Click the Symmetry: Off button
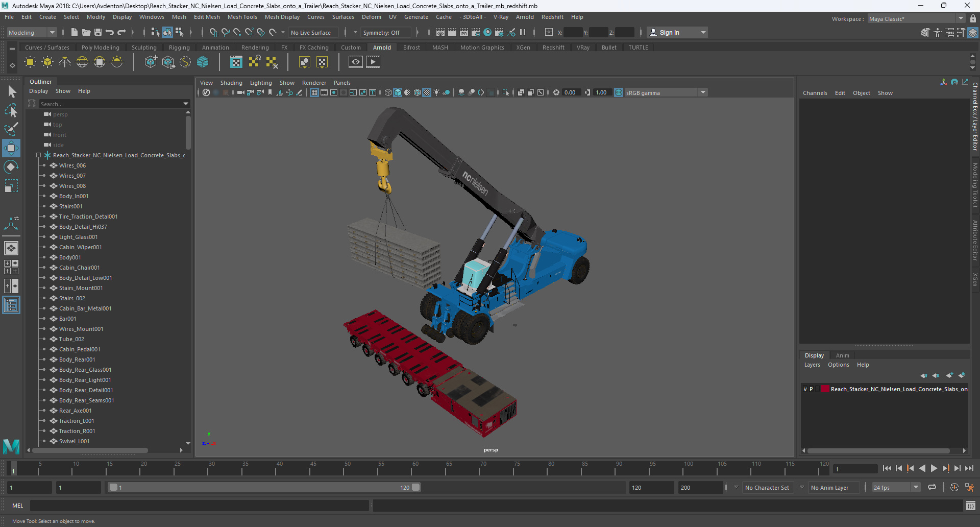The image size is (980, 527). [385, 32]
